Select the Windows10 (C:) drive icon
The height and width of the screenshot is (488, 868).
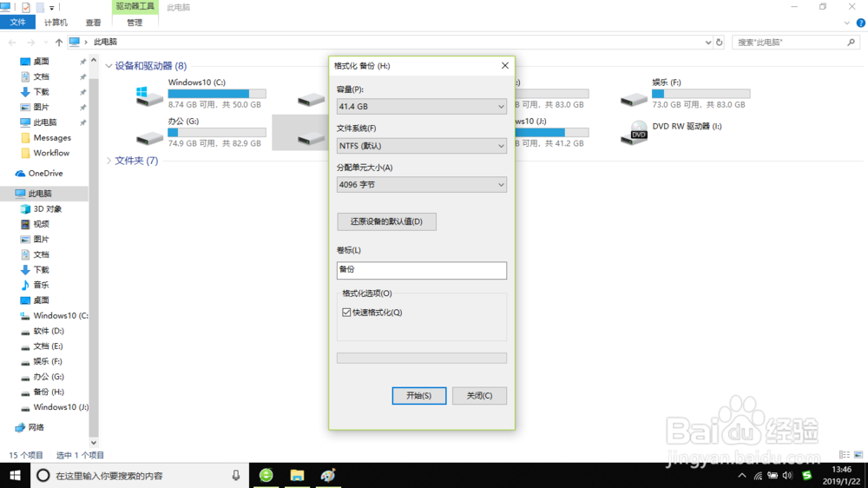[x=149, y=97]
